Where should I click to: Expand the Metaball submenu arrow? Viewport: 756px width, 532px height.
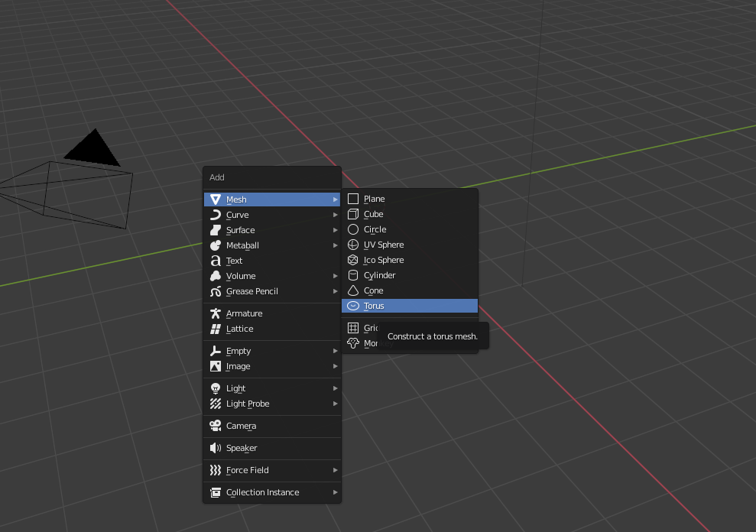click(x=335, y=245)
